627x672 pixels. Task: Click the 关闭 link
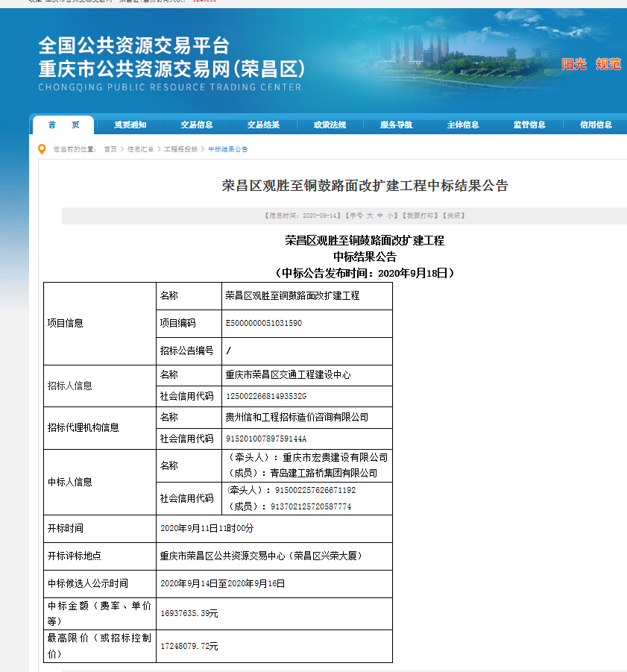pyautogui.click(x=454, y=216)
